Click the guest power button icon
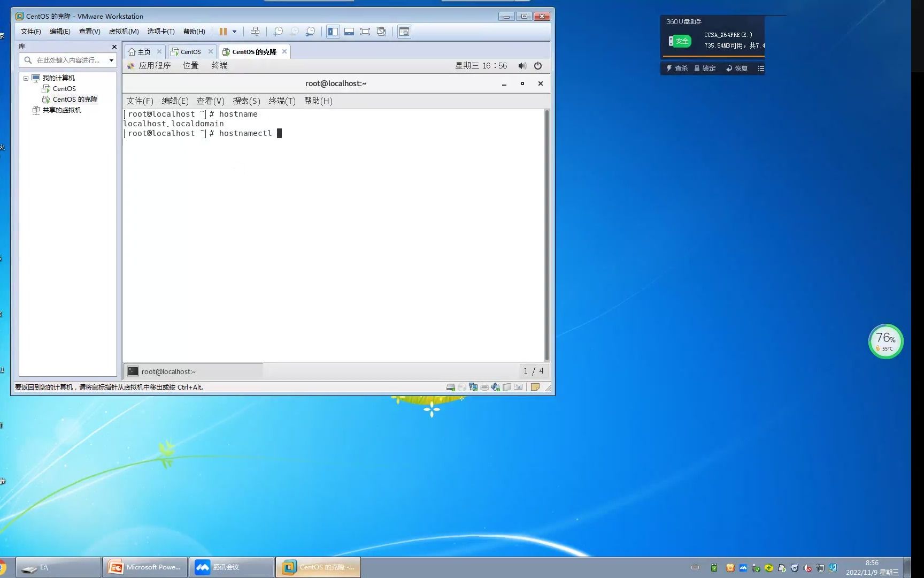This screenshot has width=924, height=578. coord(538,66)
